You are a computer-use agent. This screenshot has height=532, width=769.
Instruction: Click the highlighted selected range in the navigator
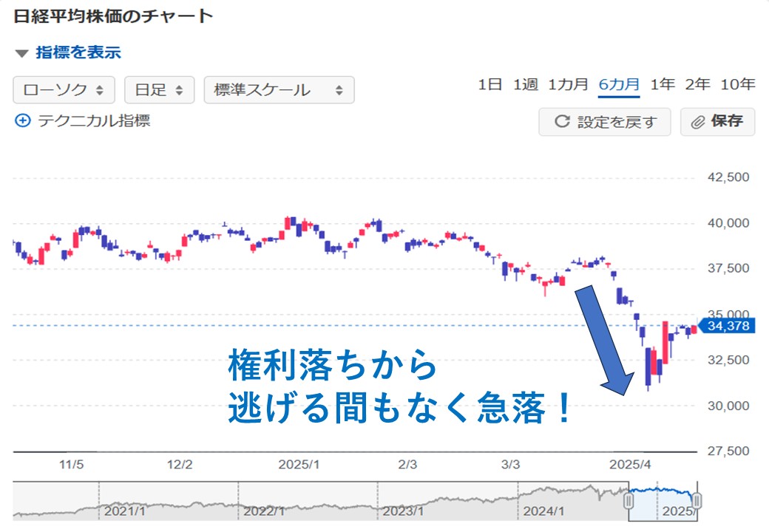(662, 502)
